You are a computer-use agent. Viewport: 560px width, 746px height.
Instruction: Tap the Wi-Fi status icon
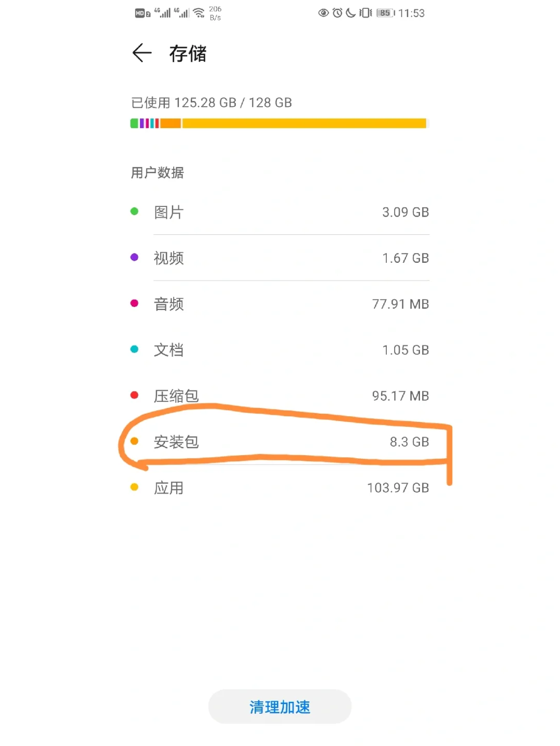click(x=199, y=13)
